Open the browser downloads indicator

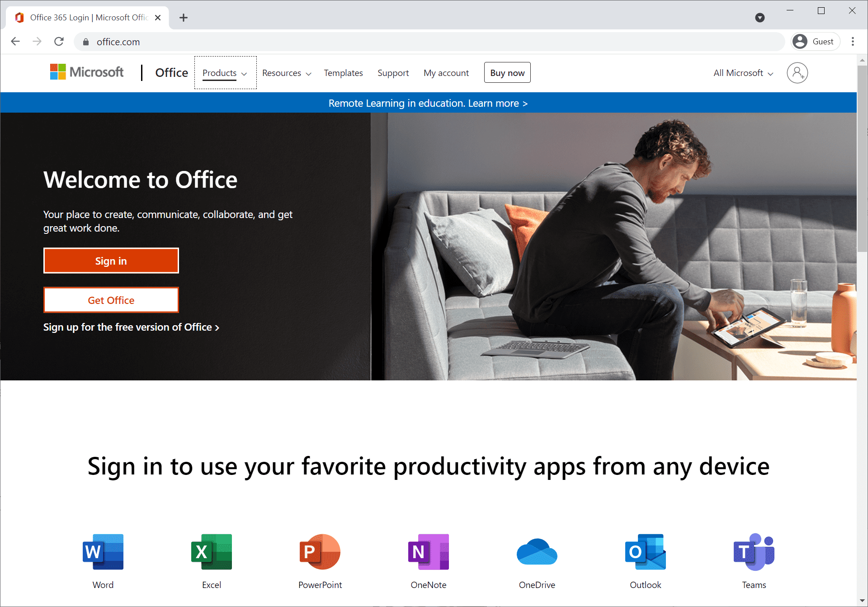[x=760, y=18]
